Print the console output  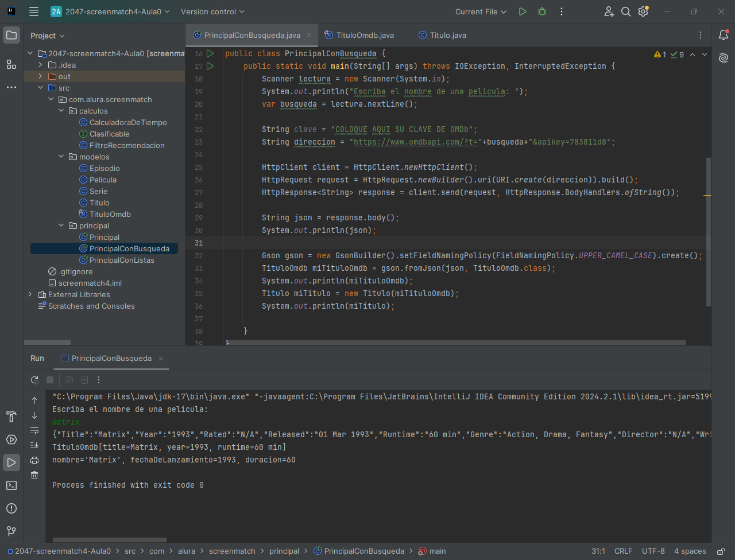(34, 460)
